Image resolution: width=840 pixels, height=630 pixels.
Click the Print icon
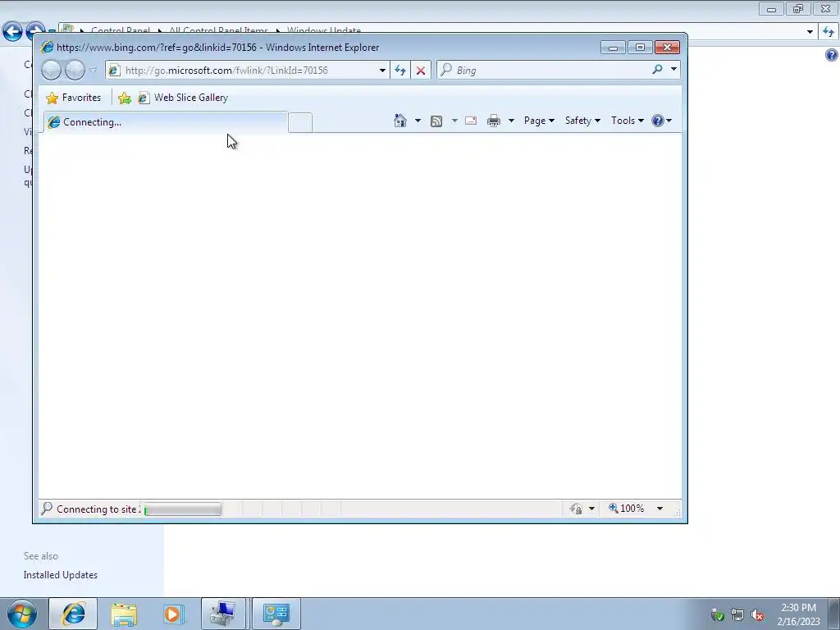pyautogui.click(x=494, y=121)
